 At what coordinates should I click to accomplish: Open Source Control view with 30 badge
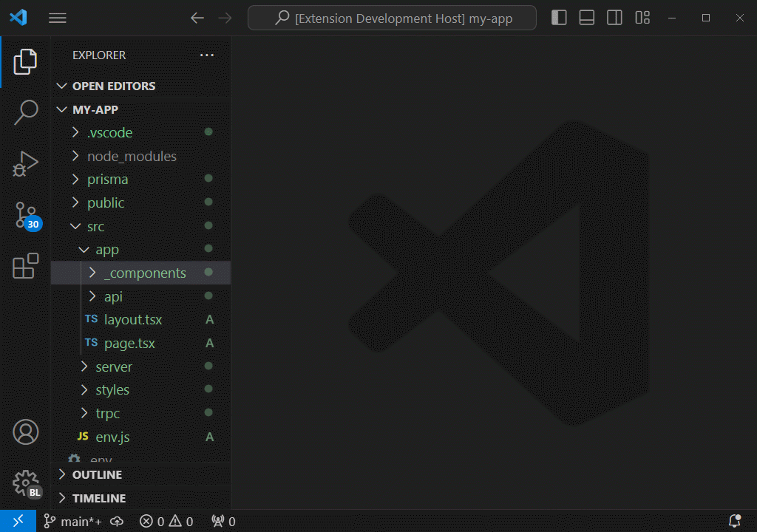tap(27, 216)
